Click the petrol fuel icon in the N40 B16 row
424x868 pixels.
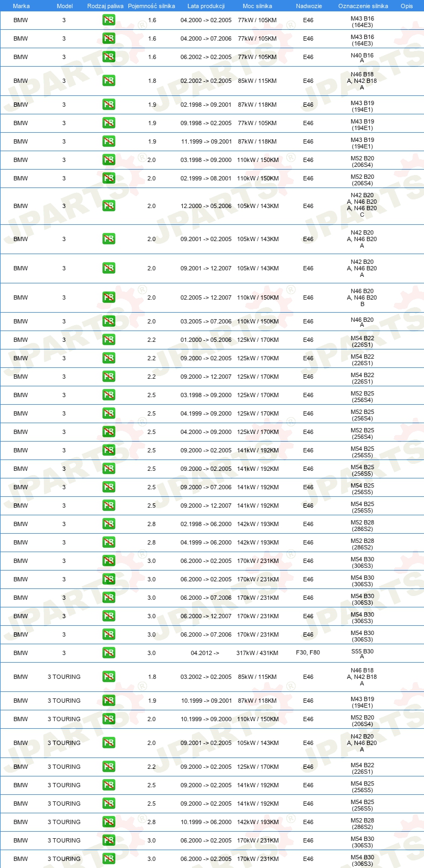pyautogui.click(x=108, y=57)
